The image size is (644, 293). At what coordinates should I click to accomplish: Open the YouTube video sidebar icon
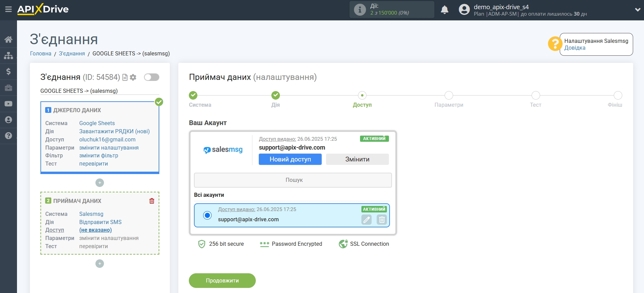8,104
